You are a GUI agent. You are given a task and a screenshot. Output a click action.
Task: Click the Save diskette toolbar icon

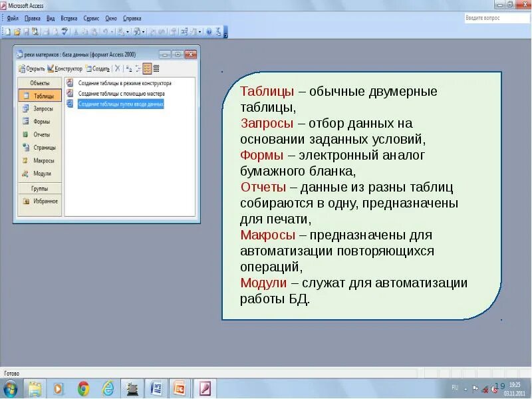pyautogui.click(x=26, y=32)
